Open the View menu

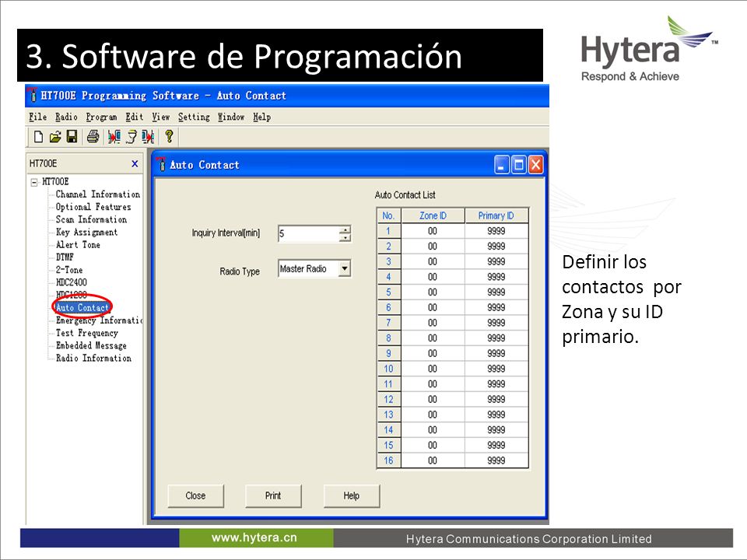point(161,117)
